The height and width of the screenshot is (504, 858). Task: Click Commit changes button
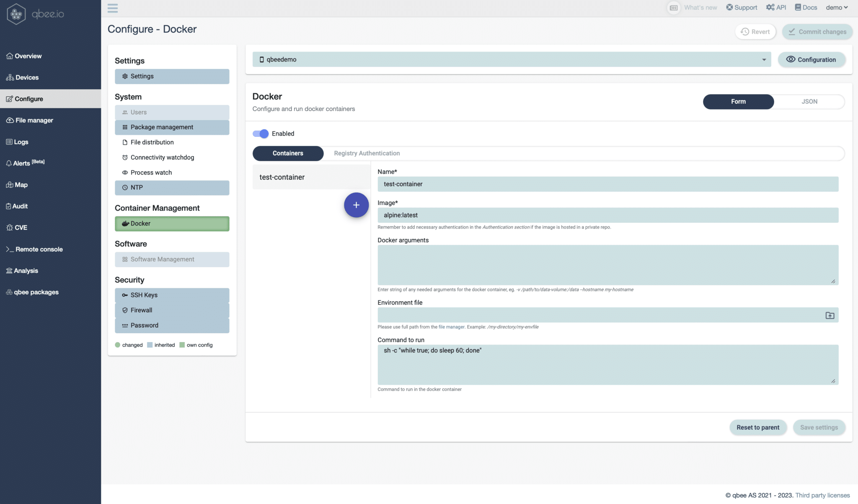[817, 32]
